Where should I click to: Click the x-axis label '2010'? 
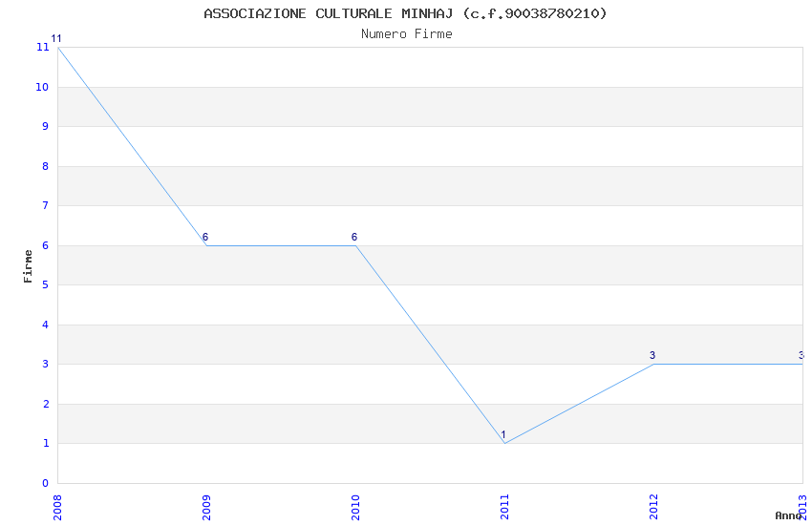pos(355,508)
